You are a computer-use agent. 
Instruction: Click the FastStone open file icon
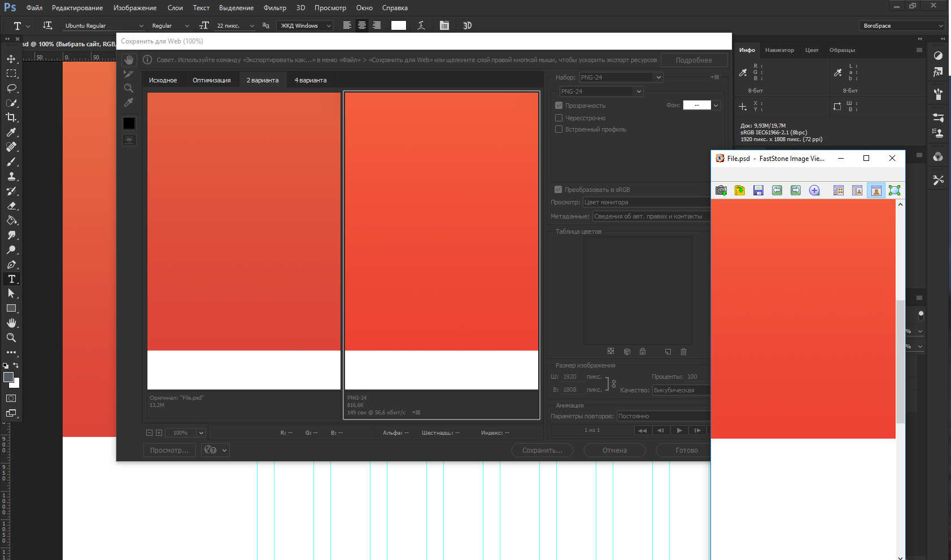tap(740, 190)
